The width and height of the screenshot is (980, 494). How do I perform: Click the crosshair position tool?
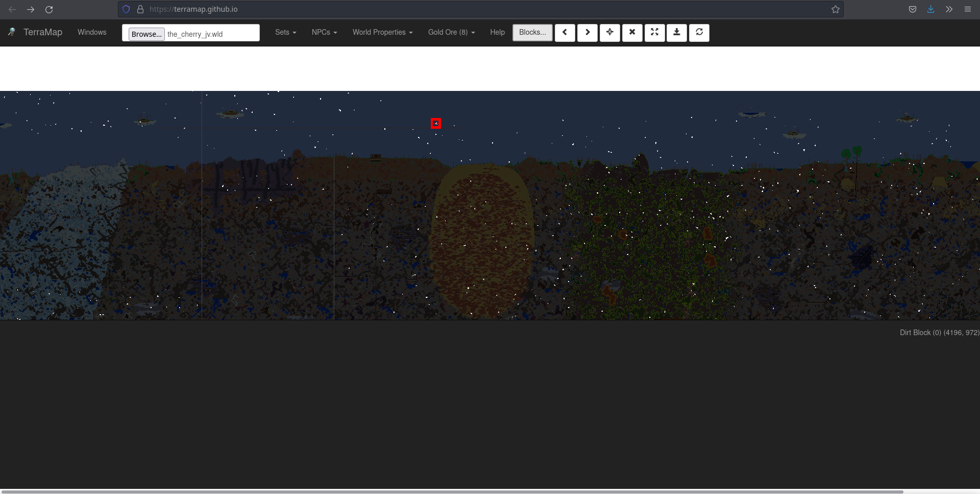tap(609, 32)
